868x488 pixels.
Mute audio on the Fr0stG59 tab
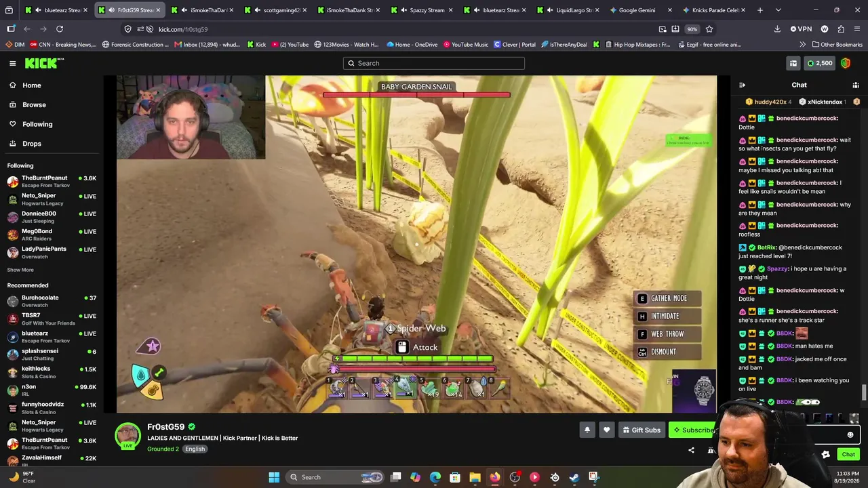click(112, 10)
